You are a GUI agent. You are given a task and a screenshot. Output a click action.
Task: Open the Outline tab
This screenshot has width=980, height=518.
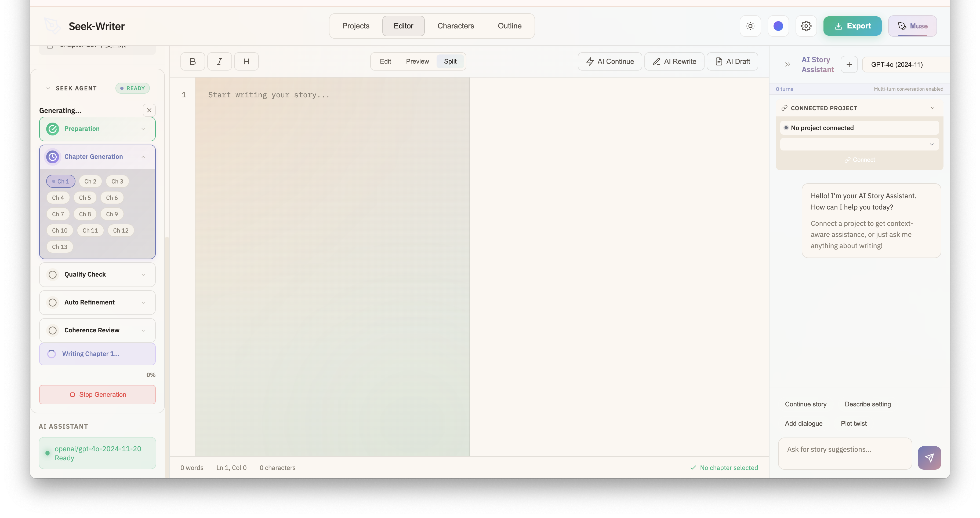click(x=510, y=26)
